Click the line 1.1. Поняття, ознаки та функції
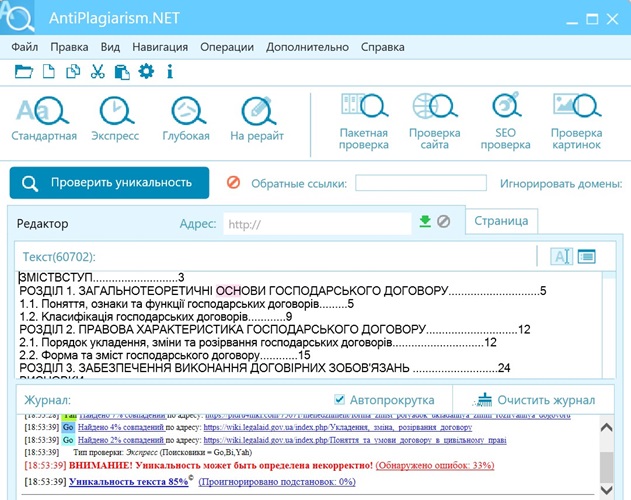Screen dimensions: 631x500 click(x=187, y=304)
